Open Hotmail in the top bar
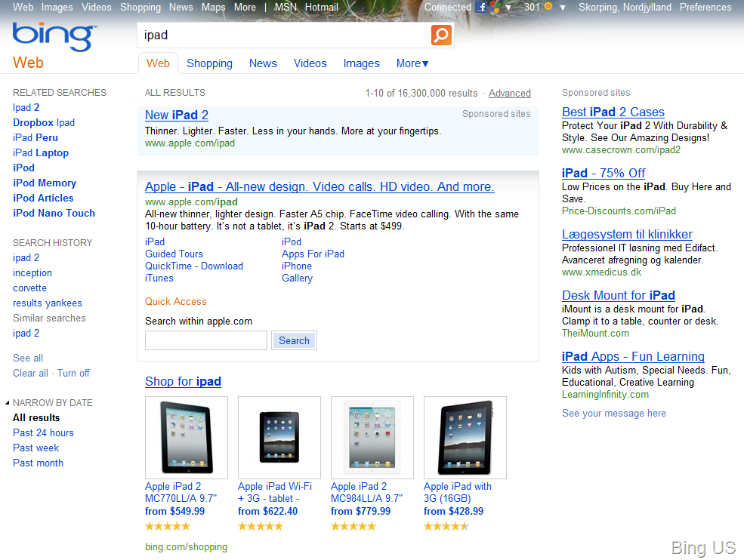The image size is (744, 560). tap(321, 7)
